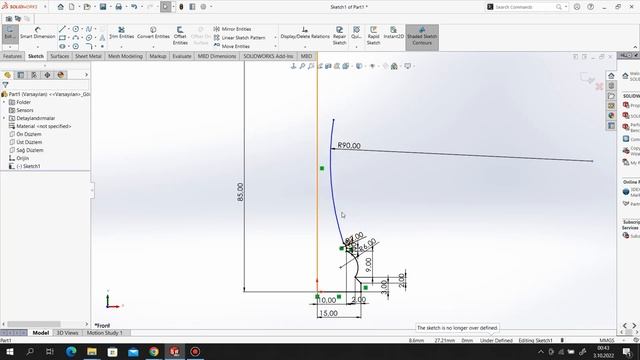Image resolution: width=640 pixels, height=360 pixels.
Task: Select the Sketch Fillet tool
Action: (89, 46)
